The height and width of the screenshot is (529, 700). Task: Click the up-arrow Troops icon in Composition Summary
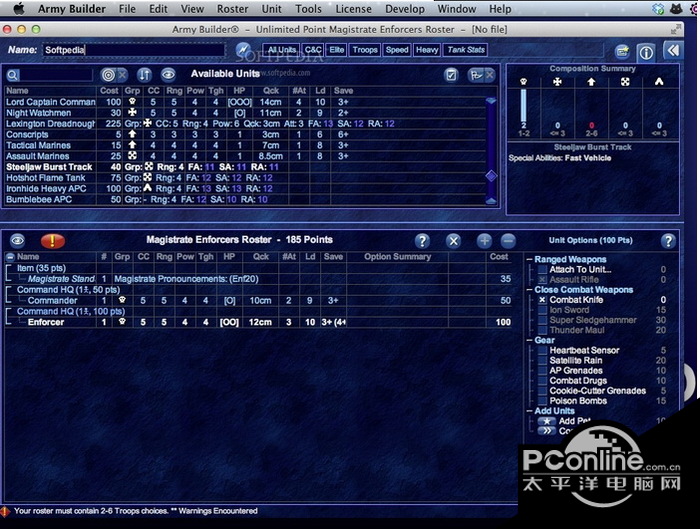tap(591, 82)
